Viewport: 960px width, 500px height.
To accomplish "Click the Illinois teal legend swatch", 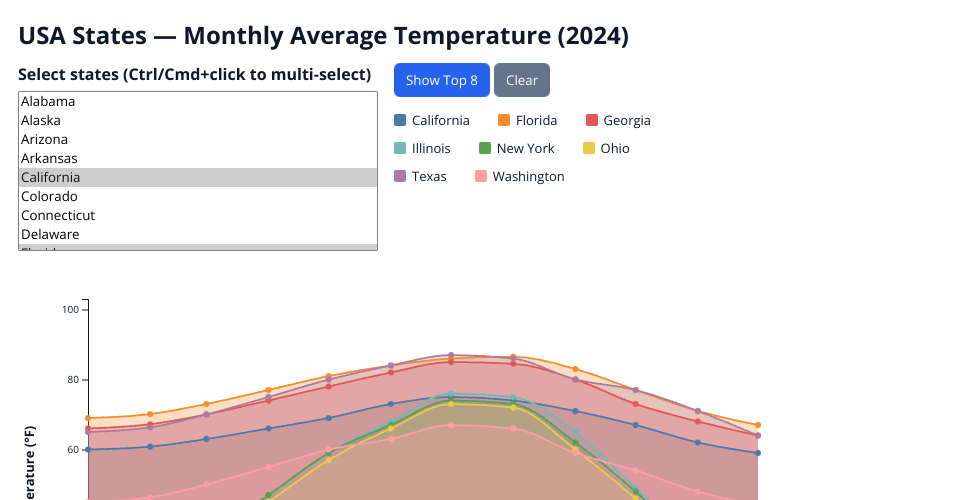I will 400,148.
